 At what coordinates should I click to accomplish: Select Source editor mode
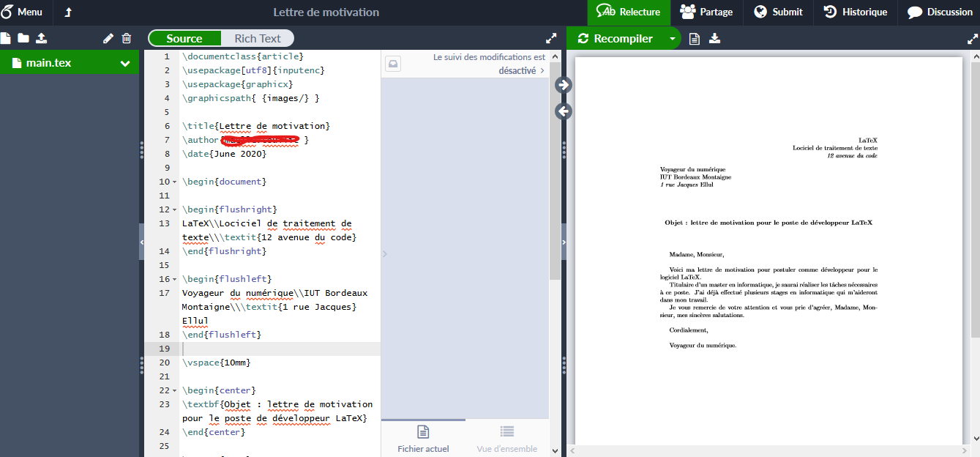(184, 39)
